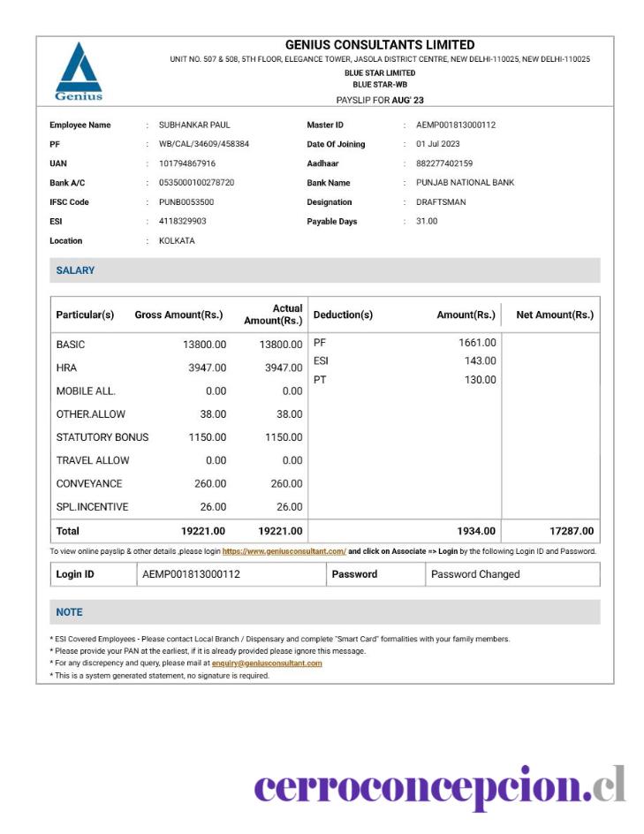The width and height of the screenshot is (644, 834).
Task: Click the Login ID label cell
Action: [x=94, y=574]
